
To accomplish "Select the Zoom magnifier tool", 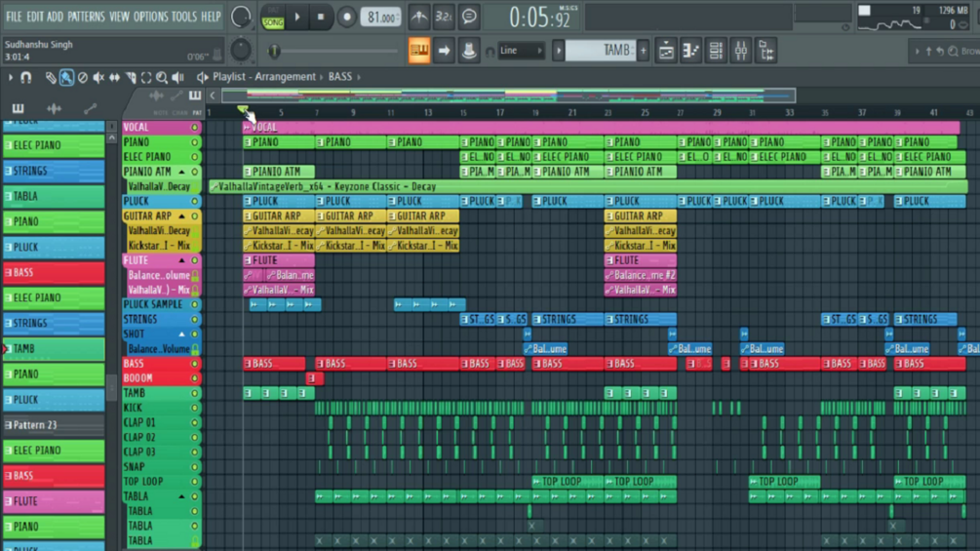I will pyautogui.click(x=162, y=77).
